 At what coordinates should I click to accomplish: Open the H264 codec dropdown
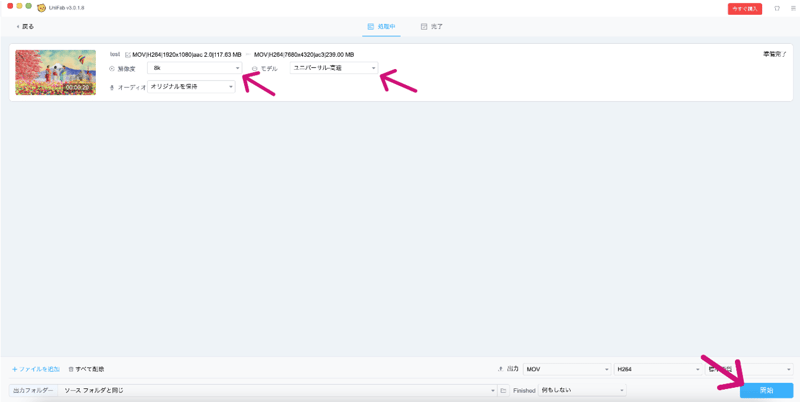point(658,369)
